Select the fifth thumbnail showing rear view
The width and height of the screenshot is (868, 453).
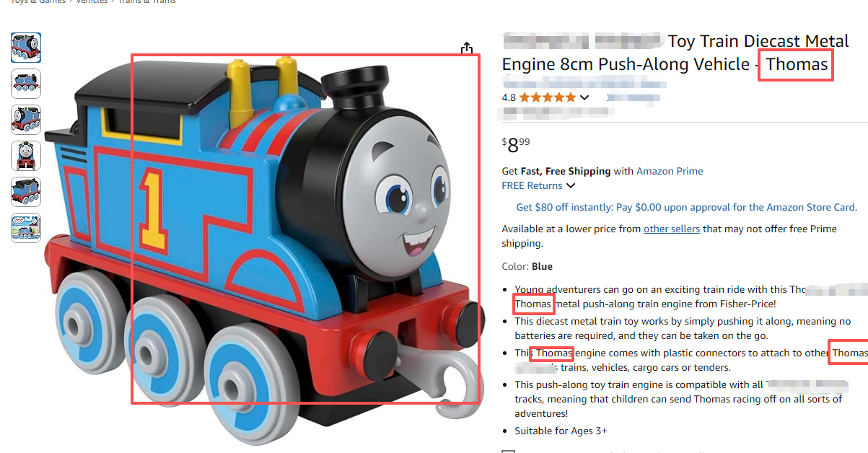[26, 192]
